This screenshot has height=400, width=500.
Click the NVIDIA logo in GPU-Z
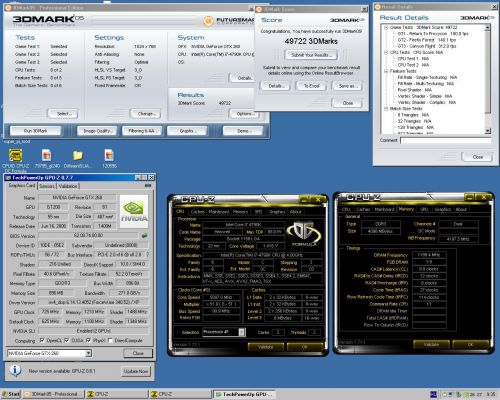(x=134, y=212)
